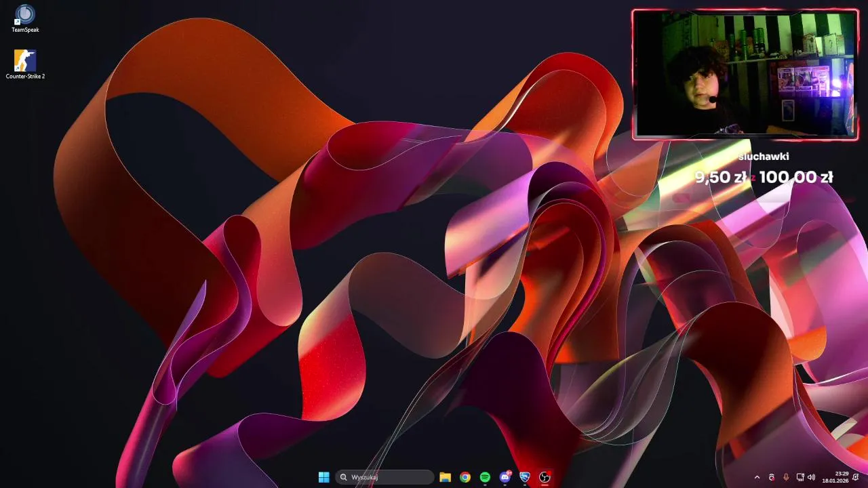Click the "9,50 zł" donation amount

[721, 178]
